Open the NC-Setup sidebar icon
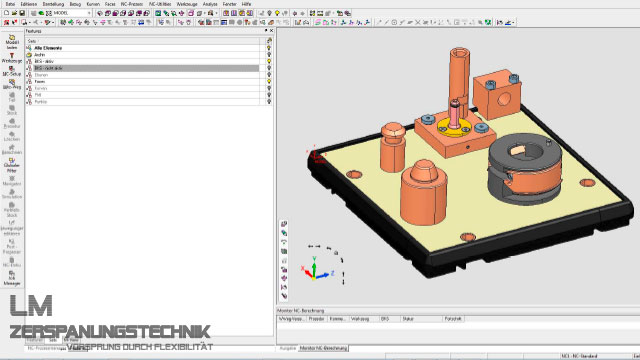 (x=12, y=71)
